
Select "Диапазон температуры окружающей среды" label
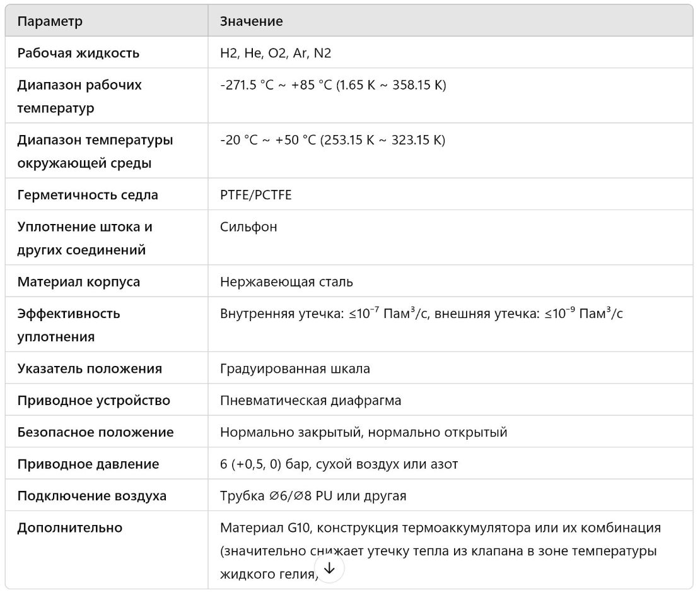(x=95, y=151)
